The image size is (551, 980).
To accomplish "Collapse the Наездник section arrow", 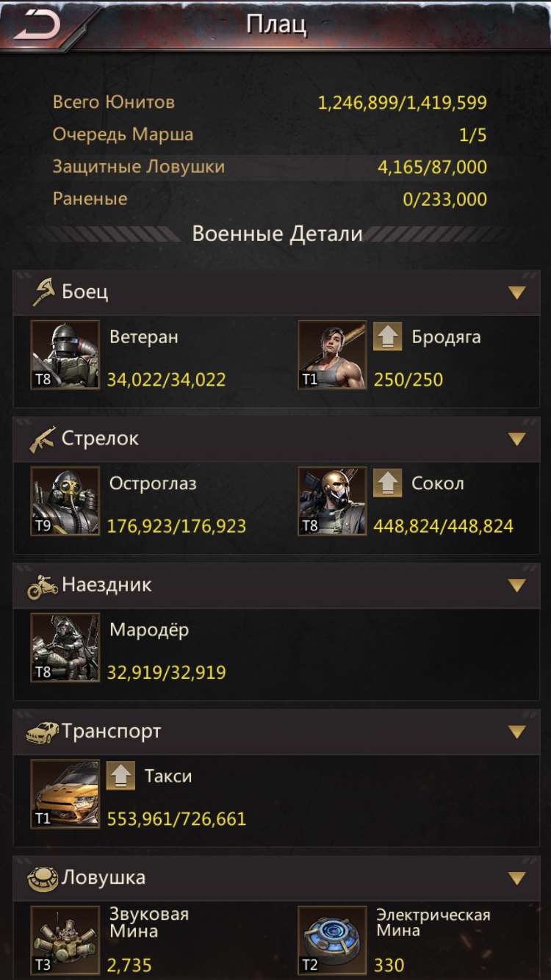I will [517, 586].
